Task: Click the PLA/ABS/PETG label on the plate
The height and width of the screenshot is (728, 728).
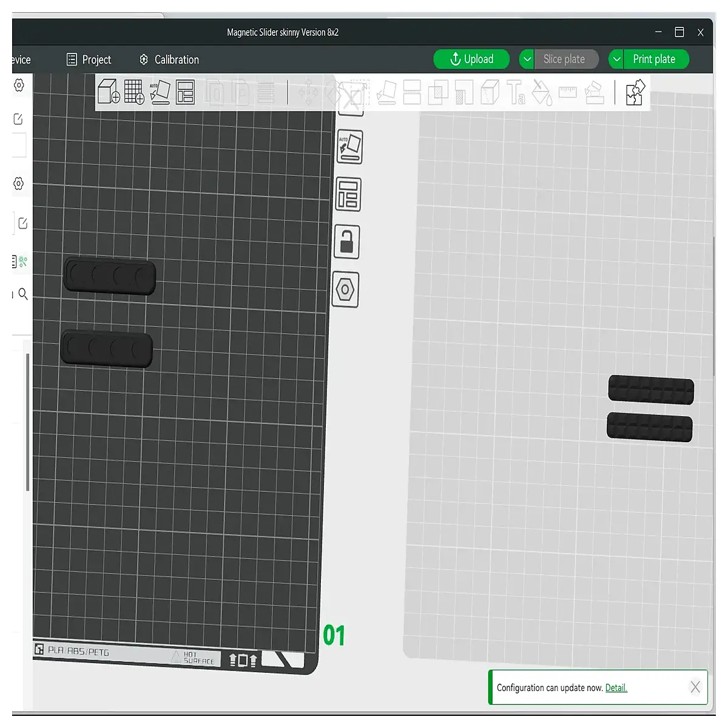Action: pyautogui.click(x=79, y=651)
